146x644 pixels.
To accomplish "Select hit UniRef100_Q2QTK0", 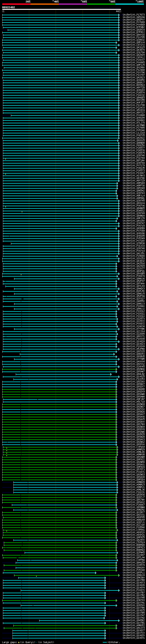I will pyautogui.click(x=134, y=605).
